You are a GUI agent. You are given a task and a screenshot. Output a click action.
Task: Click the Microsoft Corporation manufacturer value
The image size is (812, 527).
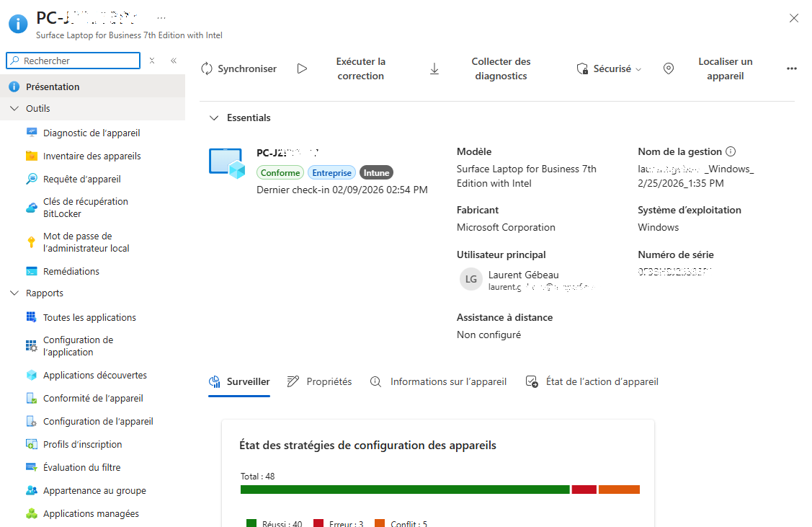[506, 227]
